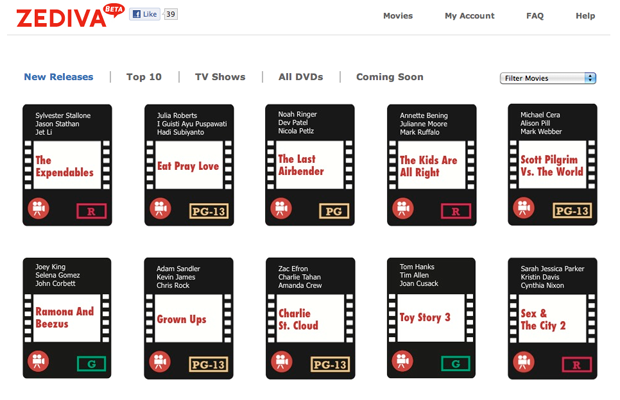Open the Sex & The City 2 title frame
Image resolution: width=620 pixels, height=400 pixels.
(552, 319)
